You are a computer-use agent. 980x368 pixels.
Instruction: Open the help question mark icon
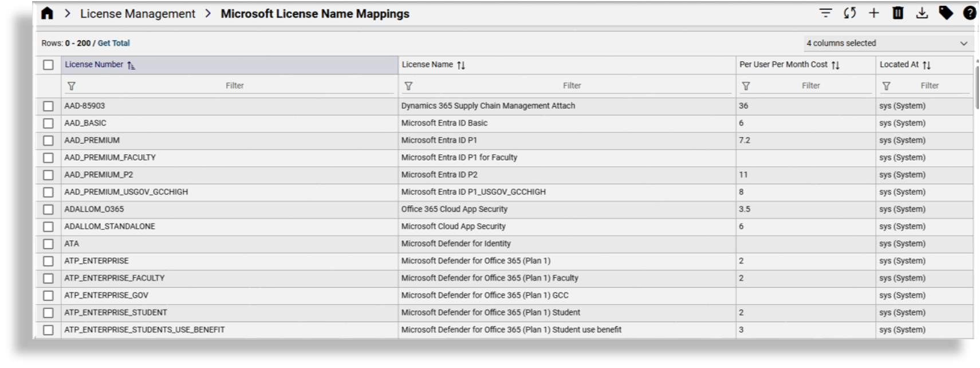click(970, 13)
